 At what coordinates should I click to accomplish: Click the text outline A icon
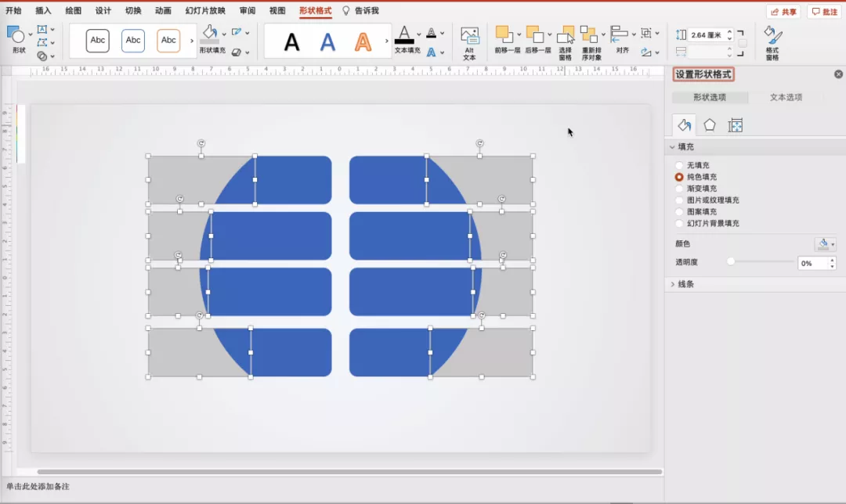431,33
